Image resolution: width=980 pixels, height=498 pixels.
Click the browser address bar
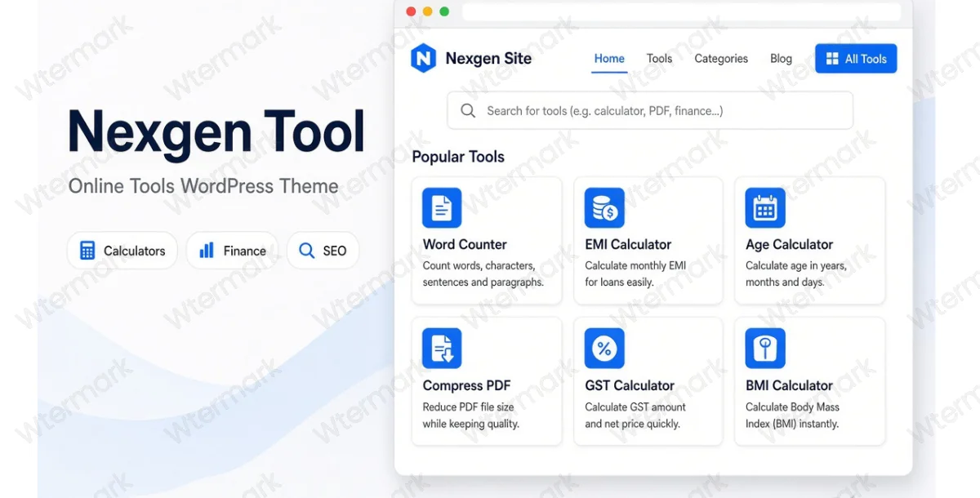pos(681,11)
